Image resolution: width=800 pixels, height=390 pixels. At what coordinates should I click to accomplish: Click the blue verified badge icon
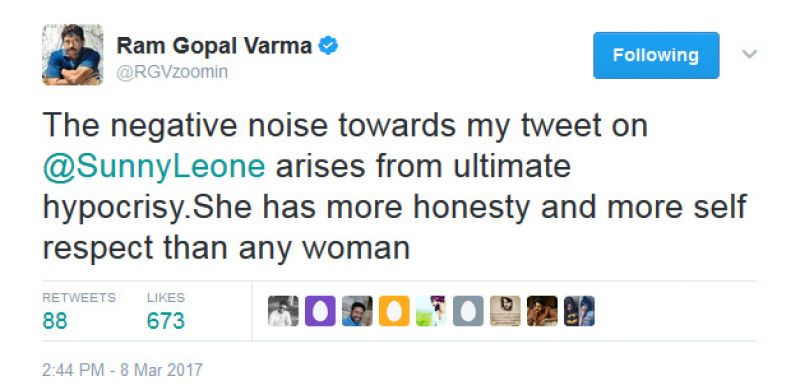click(x=328, y=46)
